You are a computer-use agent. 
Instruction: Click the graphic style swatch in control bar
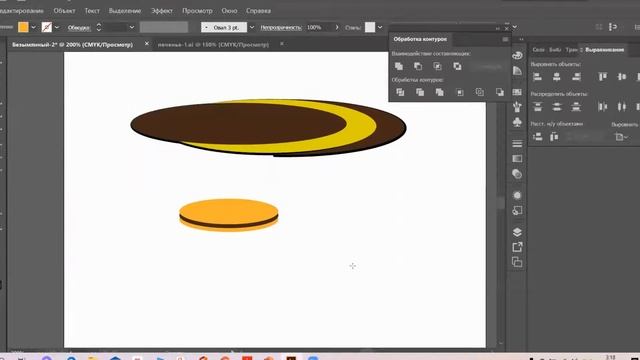click(x=370, y=27)
